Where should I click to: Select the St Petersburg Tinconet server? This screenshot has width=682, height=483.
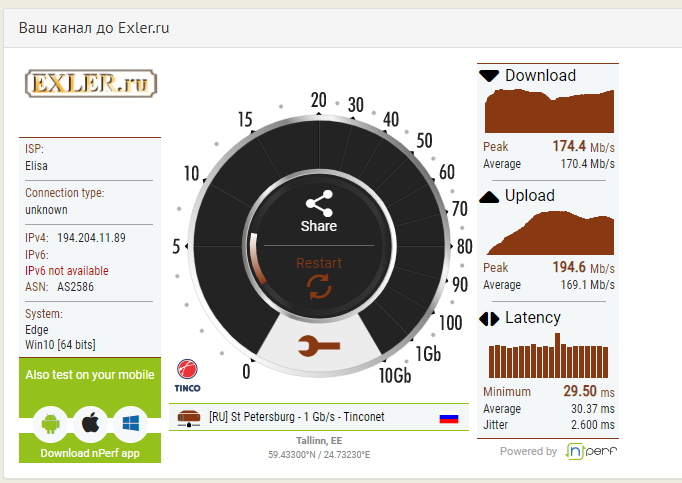click(296, 417)
